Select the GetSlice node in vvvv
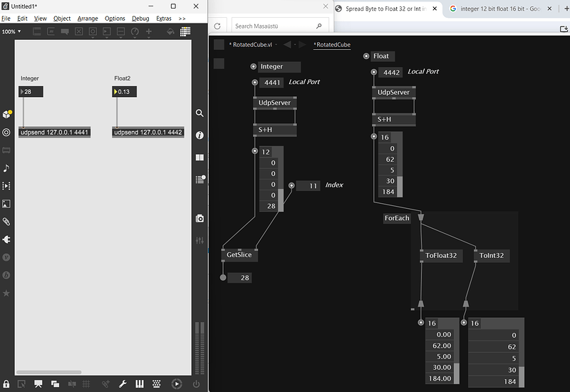The width and height of the screenshot is (570, 392). [x=239, y=255]
